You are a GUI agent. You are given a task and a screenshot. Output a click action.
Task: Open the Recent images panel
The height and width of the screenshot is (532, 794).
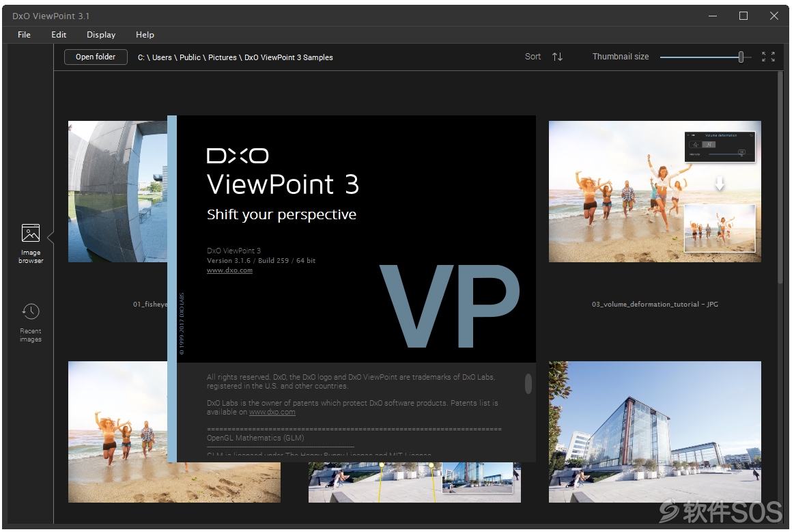tap(31, 323)
